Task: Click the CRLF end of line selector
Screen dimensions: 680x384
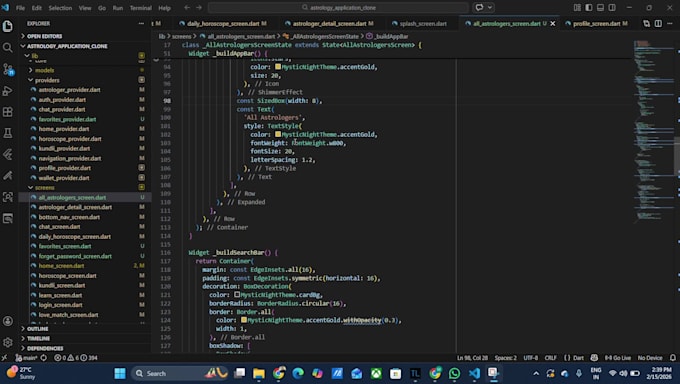Action: (551, 358)
